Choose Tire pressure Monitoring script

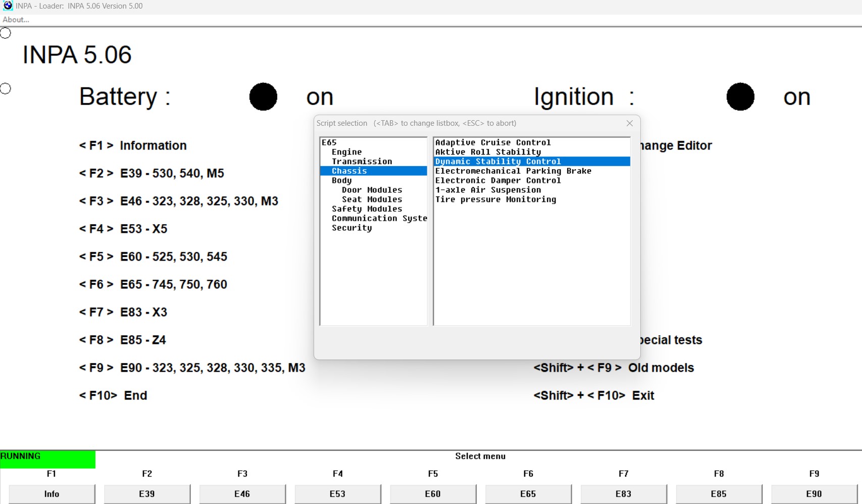(495, 199)
